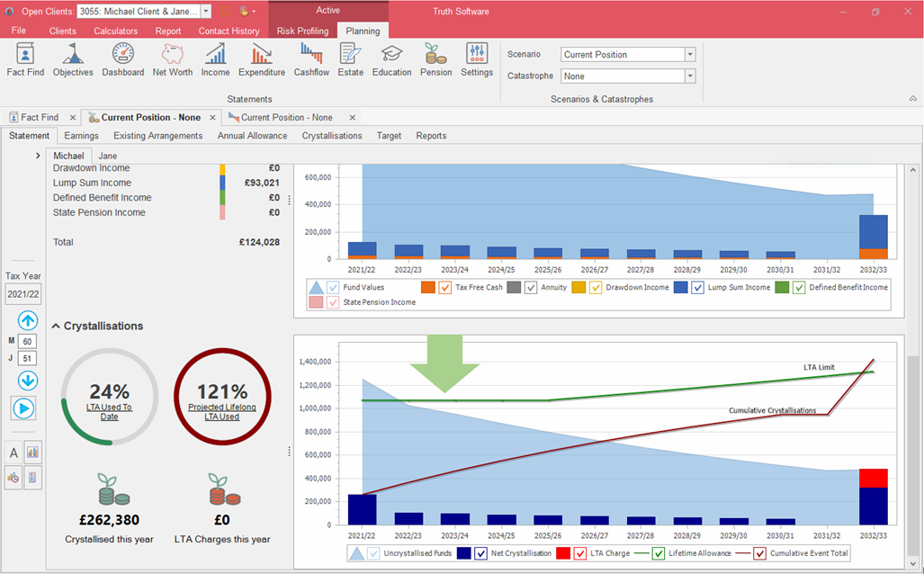This screenshot has height=574, width=924.
Task: Click Jane's age field showing 51
Action: 27,358
